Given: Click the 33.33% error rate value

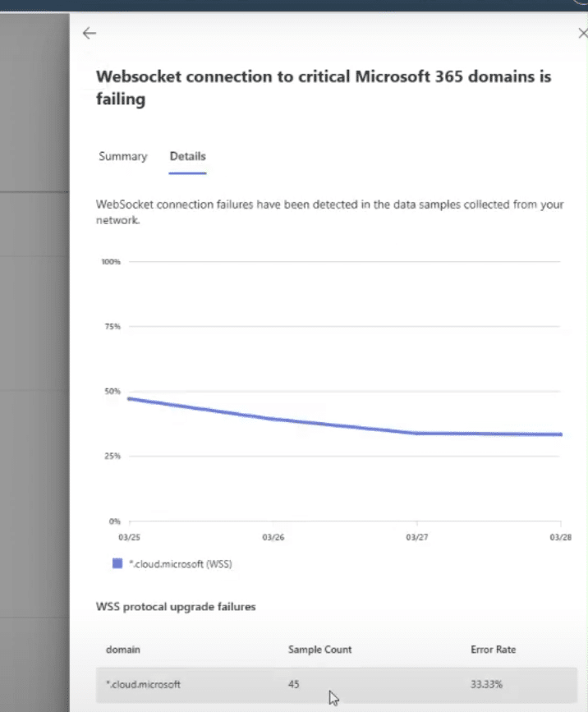Looking at the screenshot, I should pos(488,684).
